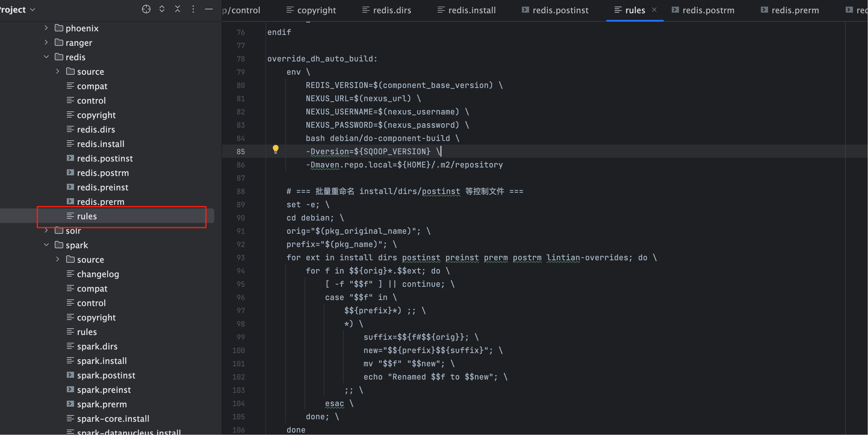868x435 pixels.
Task: Open spark.dirs in the project tree
Action: [x=98, y=347]
